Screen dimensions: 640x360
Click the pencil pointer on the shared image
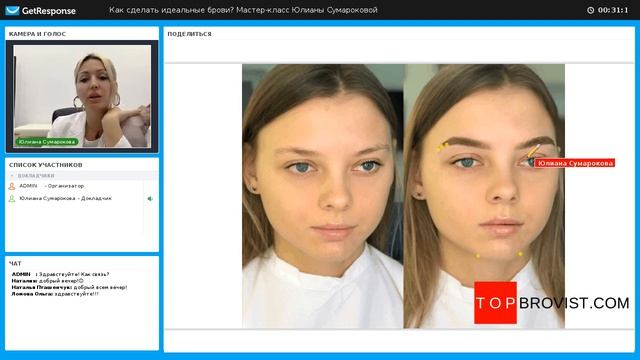click(533, 151)
